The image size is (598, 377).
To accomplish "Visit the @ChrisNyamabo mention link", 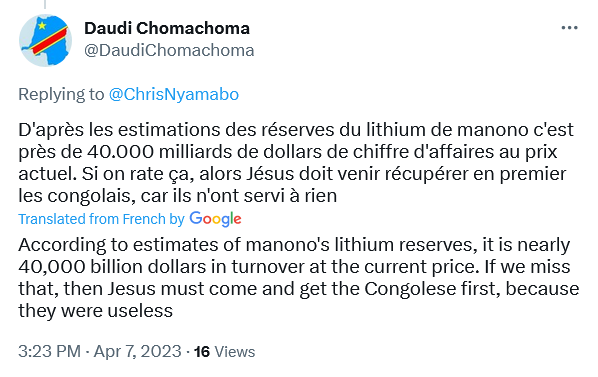I will (x=174, y=95).
